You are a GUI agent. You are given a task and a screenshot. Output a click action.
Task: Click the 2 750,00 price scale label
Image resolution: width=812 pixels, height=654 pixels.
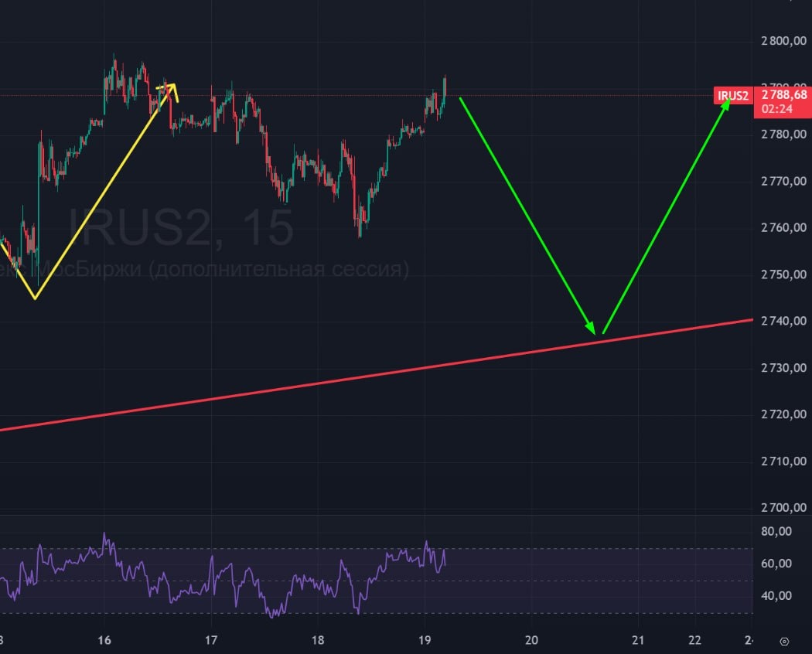[783, 274]
